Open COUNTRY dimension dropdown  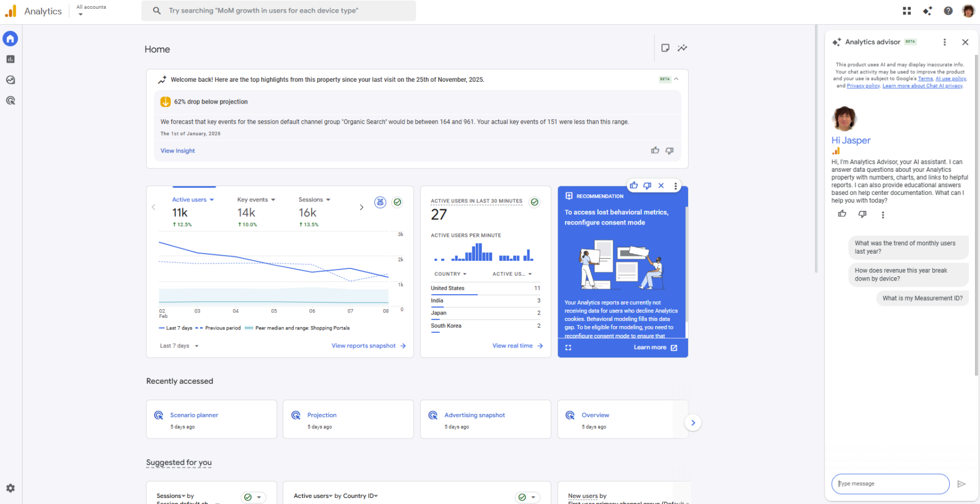click(x=450, y=274)
